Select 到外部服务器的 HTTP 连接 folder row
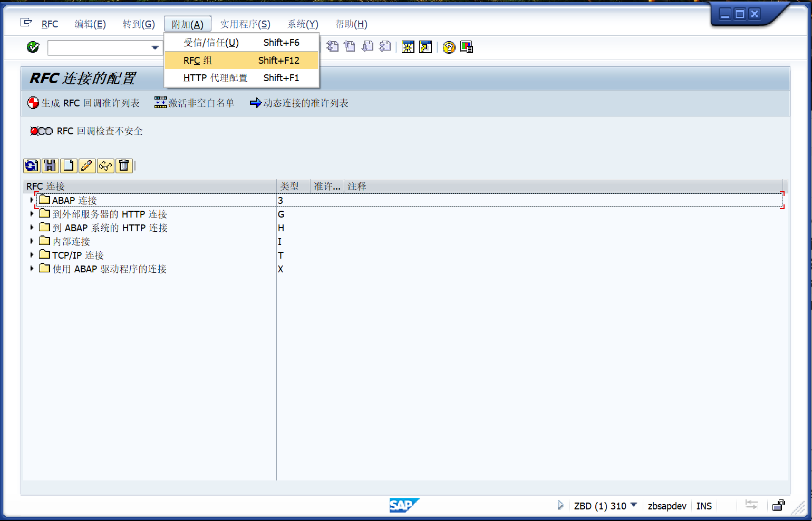 (103, 214)
